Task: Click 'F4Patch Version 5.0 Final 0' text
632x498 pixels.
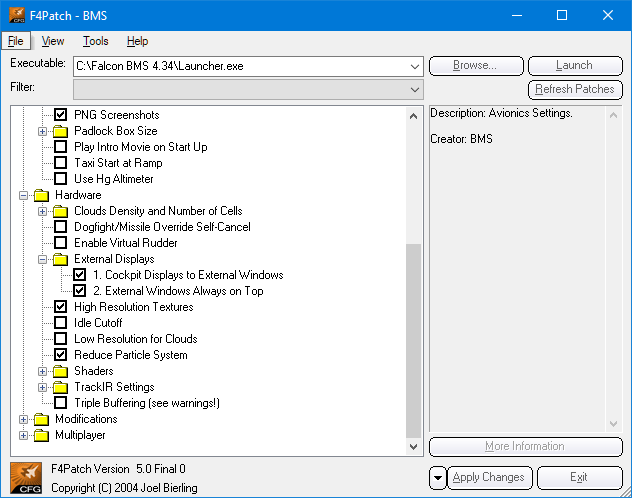Action: click(x=118, y=469)
